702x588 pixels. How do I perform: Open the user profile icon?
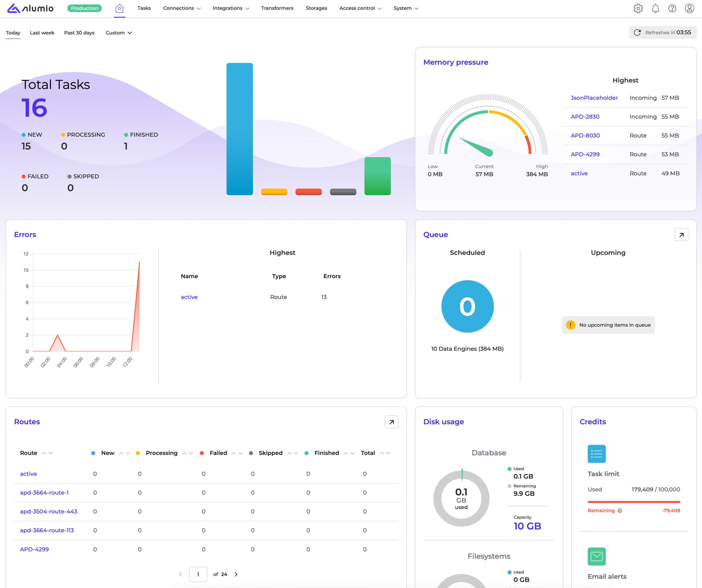click(x=689, y=8)
